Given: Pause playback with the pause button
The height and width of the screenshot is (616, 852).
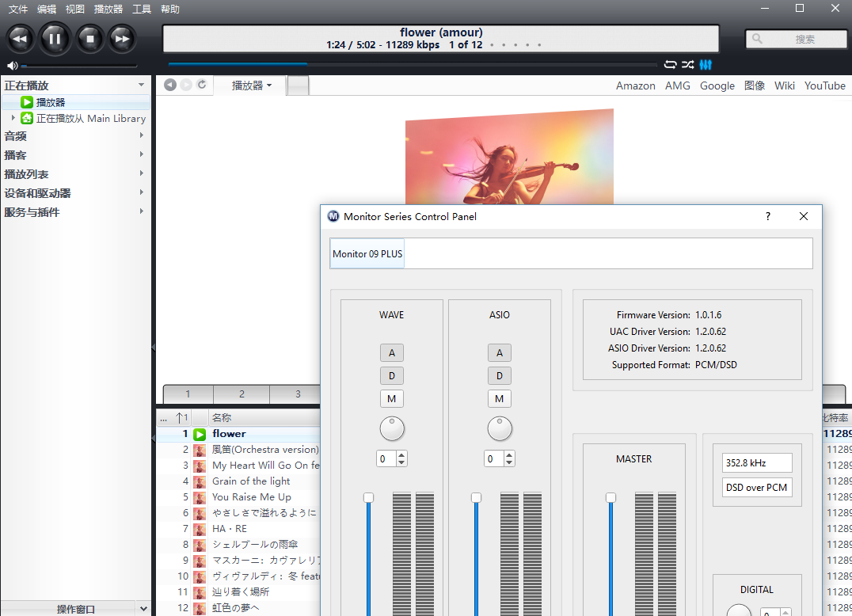Looking at the screenshot, I should click(55, 37).
